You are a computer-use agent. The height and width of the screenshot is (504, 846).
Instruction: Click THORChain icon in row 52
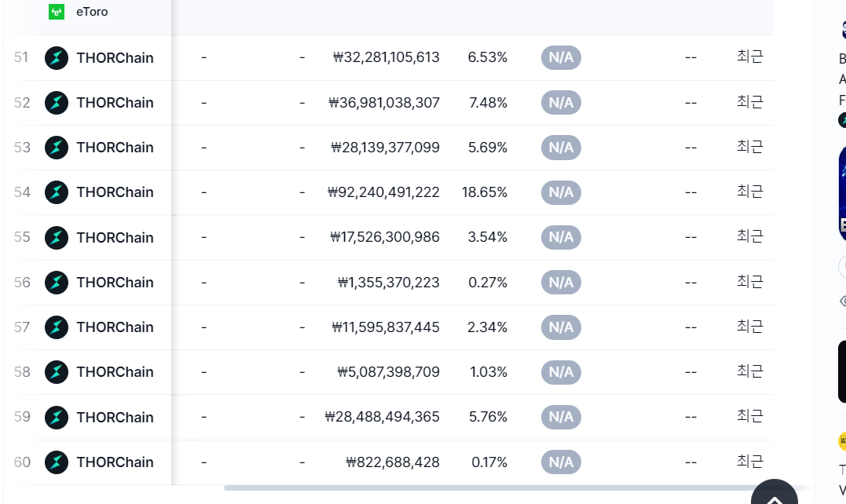pos(56,102)
